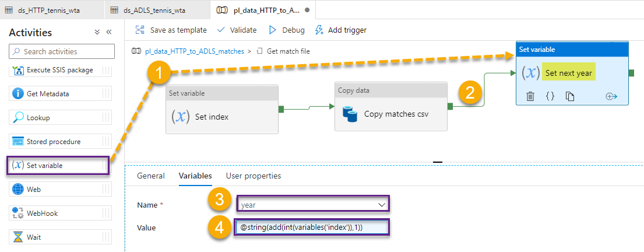Click the Debug play icon
Screen dimensions: 644x252
coord(272,30)
